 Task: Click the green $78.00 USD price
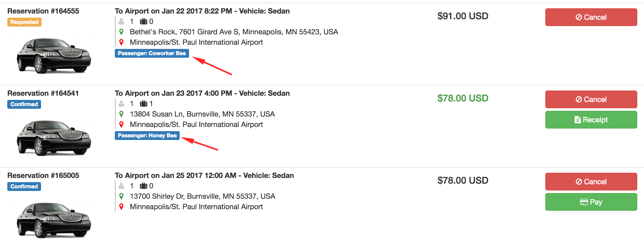[x=463, y=98]
